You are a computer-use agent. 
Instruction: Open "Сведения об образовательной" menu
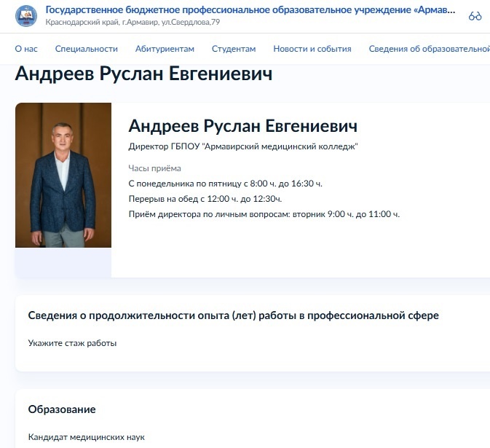430,49
